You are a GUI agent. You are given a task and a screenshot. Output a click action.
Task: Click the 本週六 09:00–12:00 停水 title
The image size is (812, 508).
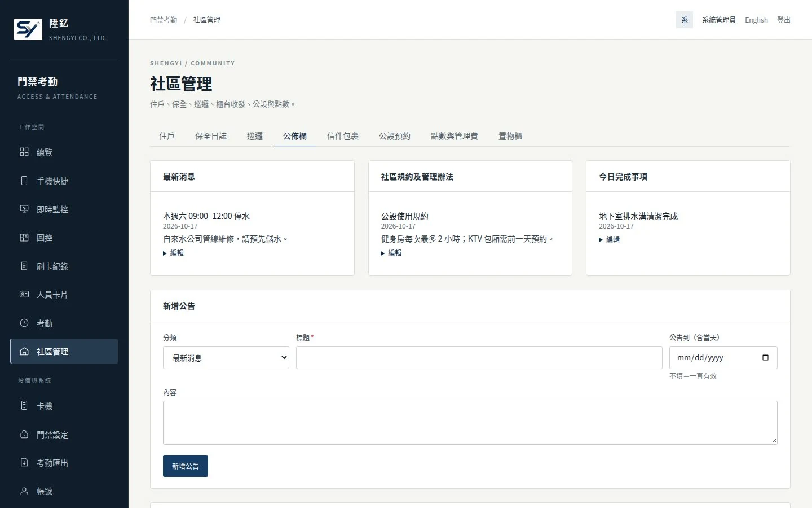[206, 216]
